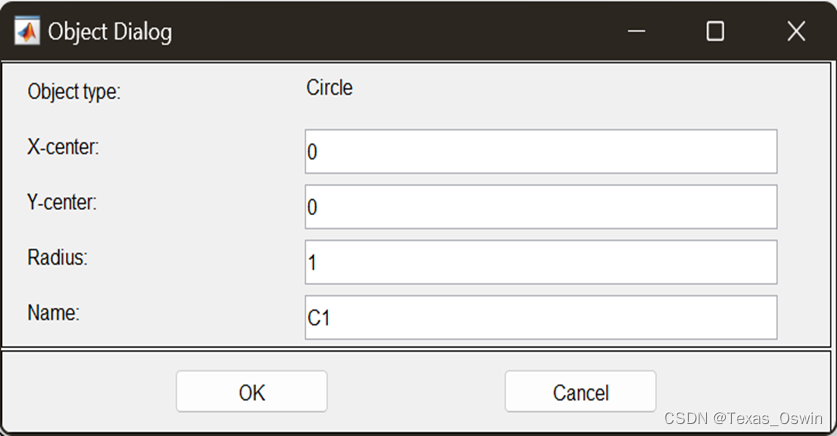Focus the Name field containing C1

(x=540, y=317)
